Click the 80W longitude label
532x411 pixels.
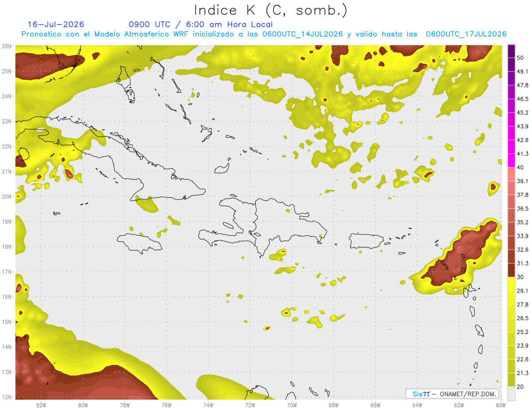tap(83, 405)
